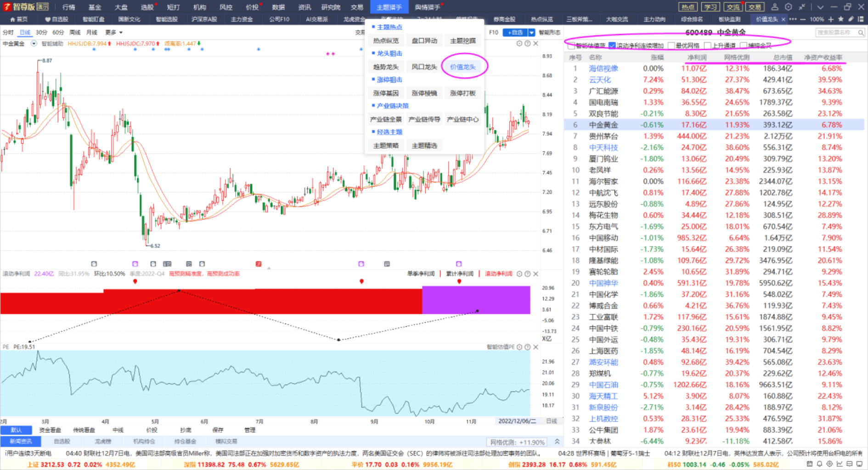Toggle the 智能估值蓝 checkbox
The image size is (868, 470).
[571, 45]
